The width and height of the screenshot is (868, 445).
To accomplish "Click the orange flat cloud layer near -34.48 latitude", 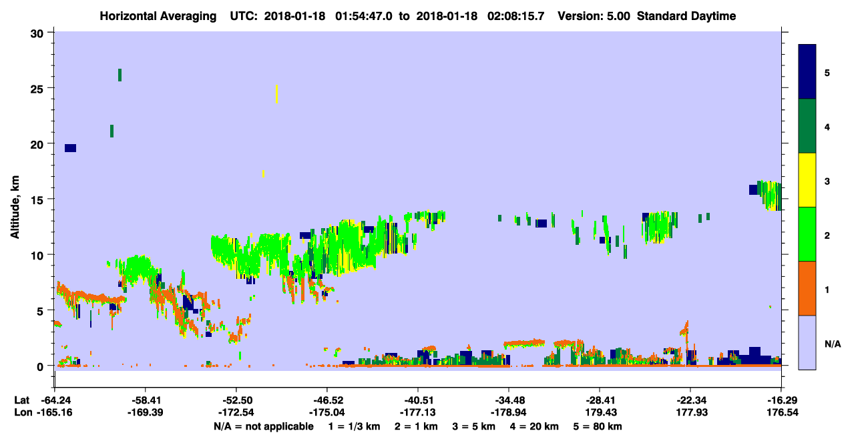I will [x=524, y=343].
